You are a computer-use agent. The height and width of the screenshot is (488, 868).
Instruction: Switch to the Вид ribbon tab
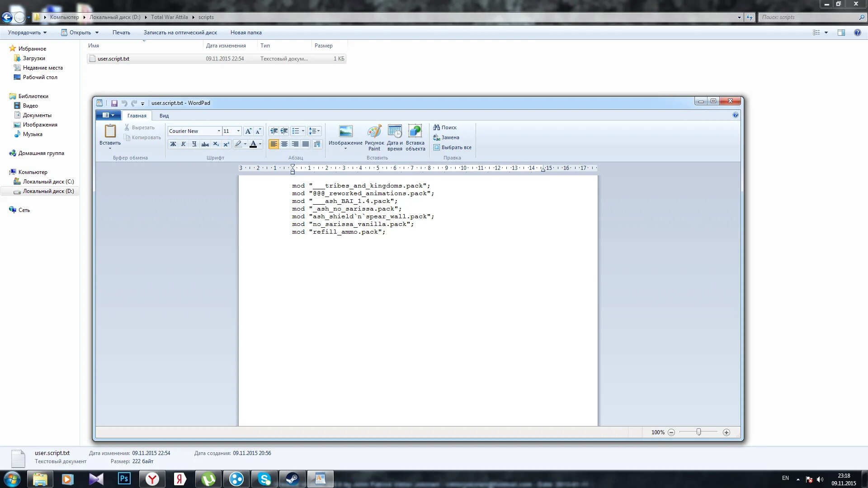(x=164, y=115)
